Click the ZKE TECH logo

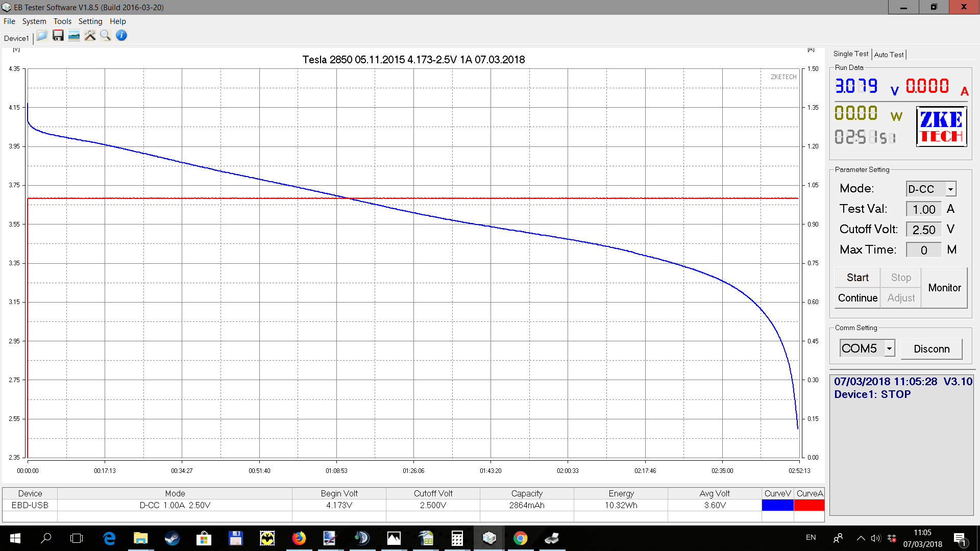(x=941, y=127)
